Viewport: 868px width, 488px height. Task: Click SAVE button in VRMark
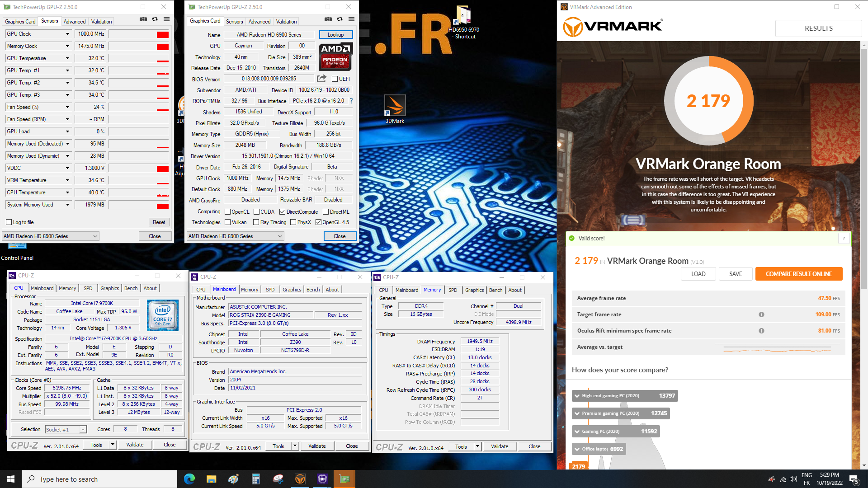click(x=736, y=274)
